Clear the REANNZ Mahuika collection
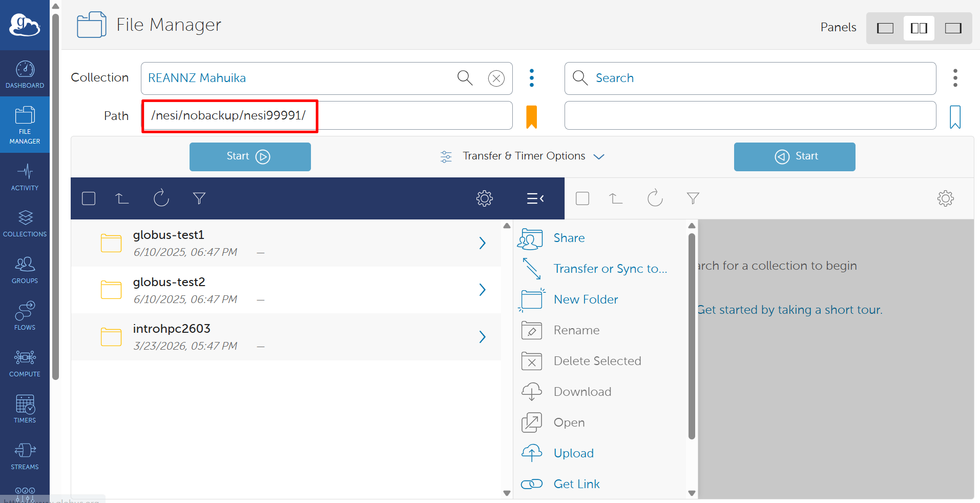The width and height of the screenshot is (980, 503). coord(496,78)
